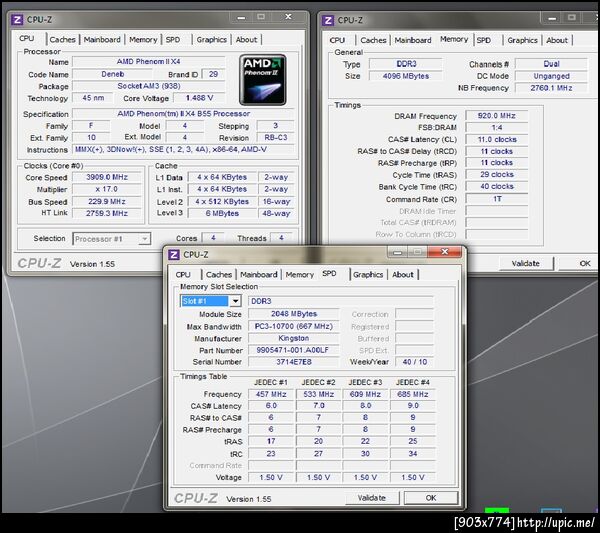Open Graphics tab in the CPU window
The image size is (600, 533).
pos(211,39)
